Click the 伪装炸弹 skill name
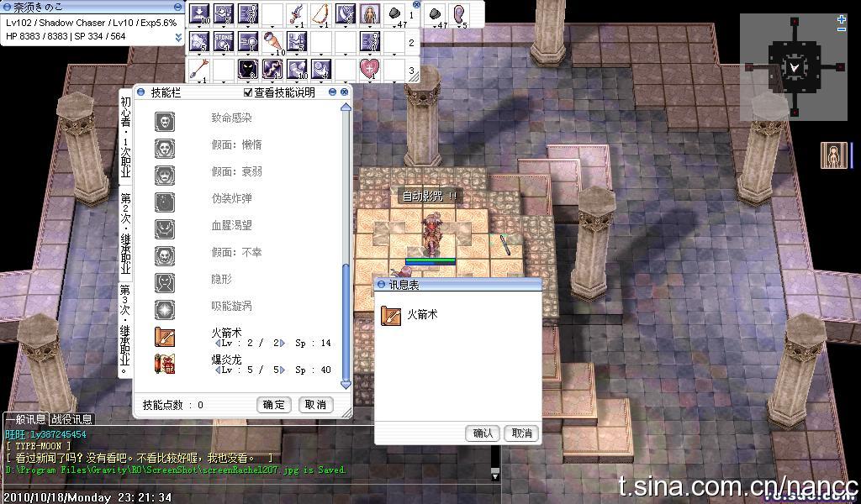The width and height of the screenshot is (861, 504). coord(231,198)
